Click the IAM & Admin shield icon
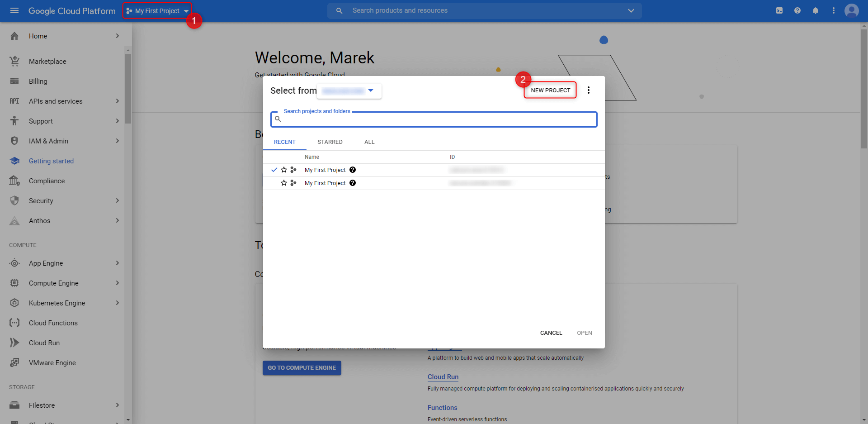Viewport: 868px width, 424px height. pyautogui.click(x=14, y=141)
